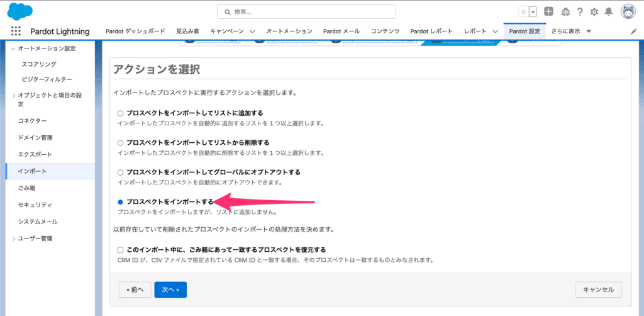Open the notifications bell icon
The width and height of the screenshot is (644, 316).
[x=609, y=12]
